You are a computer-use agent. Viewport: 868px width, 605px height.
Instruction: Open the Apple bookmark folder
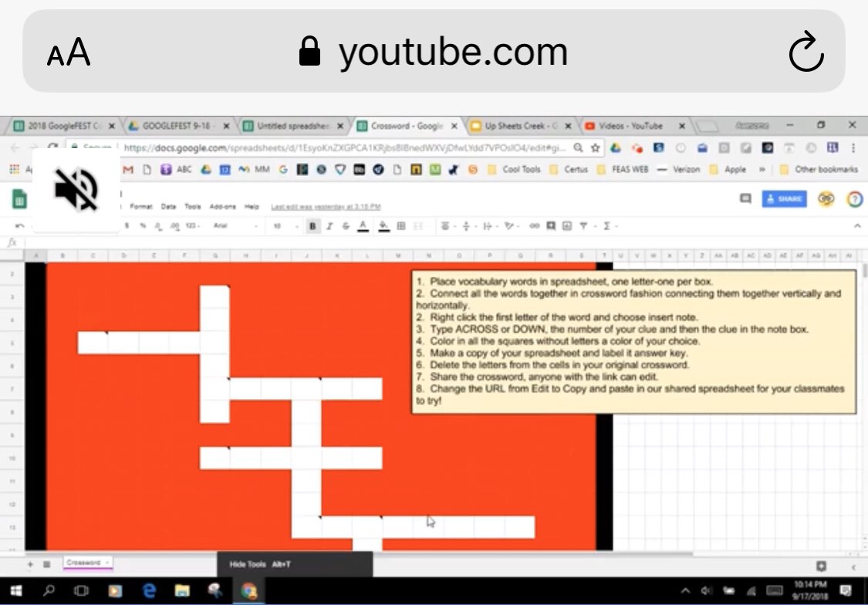pyautogui.click(x=728, y=169)
